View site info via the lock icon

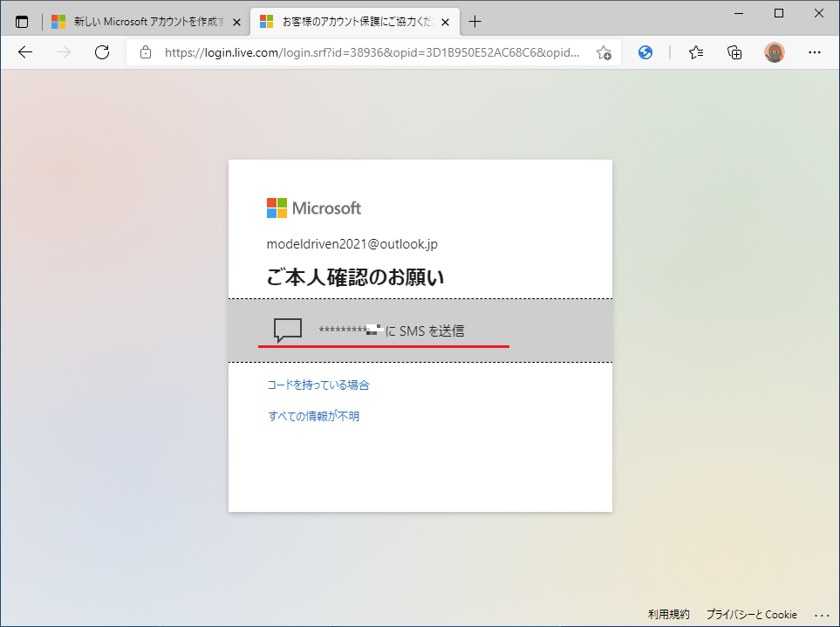pos(146,52)
